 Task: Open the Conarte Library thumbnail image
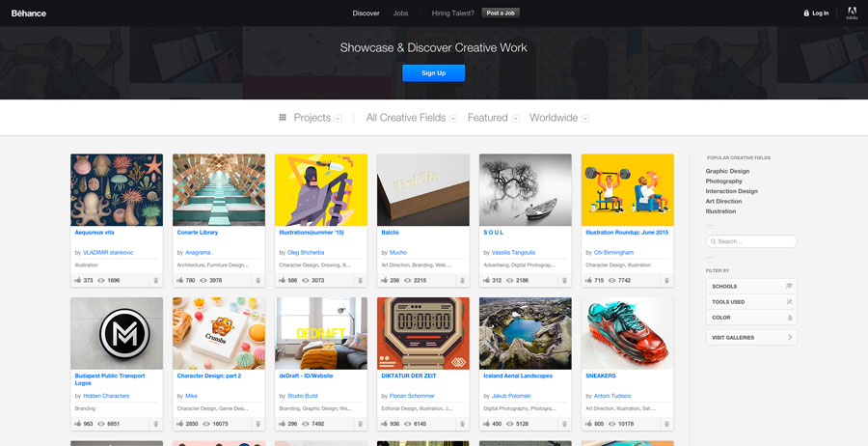(x=219, y=190)
